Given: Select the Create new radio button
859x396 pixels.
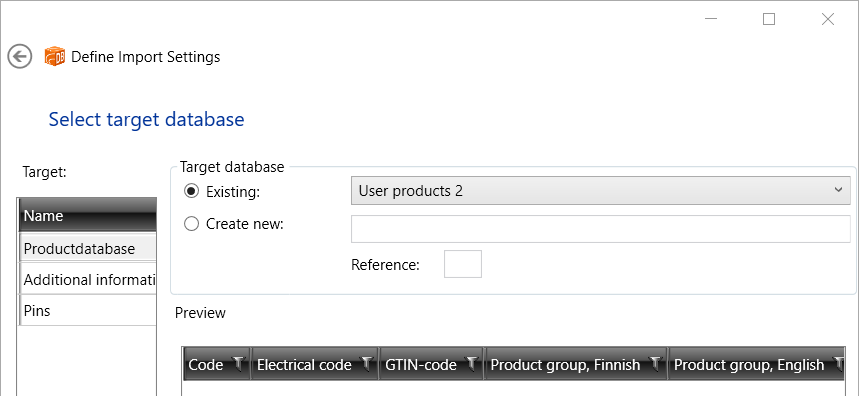Looking at the screenshot, I should pyautogui.click(x=191, y=224).
